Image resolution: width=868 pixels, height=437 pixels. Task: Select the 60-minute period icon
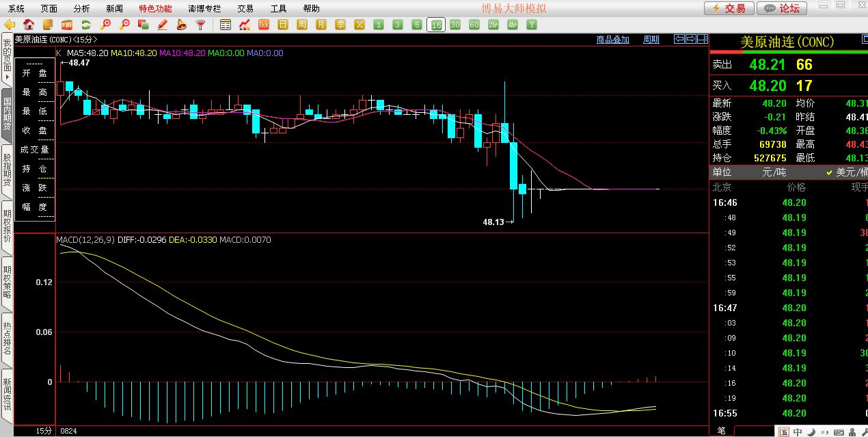474,25
